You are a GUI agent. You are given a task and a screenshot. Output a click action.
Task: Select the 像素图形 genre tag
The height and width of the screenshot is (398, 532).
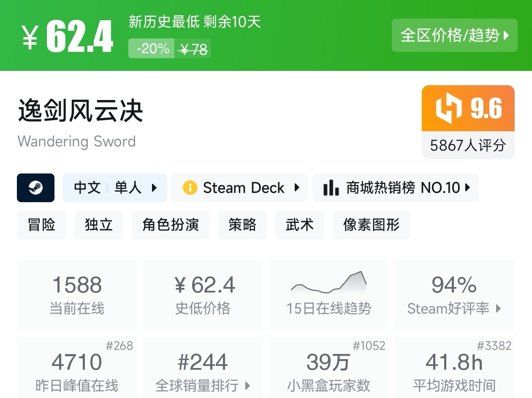coord(372,225)
